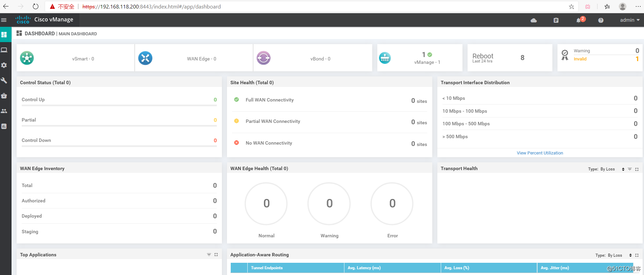Viewport: 644px width, 275px height.
Task: Click the < 10 Mbps row
Action: [540, 98]
